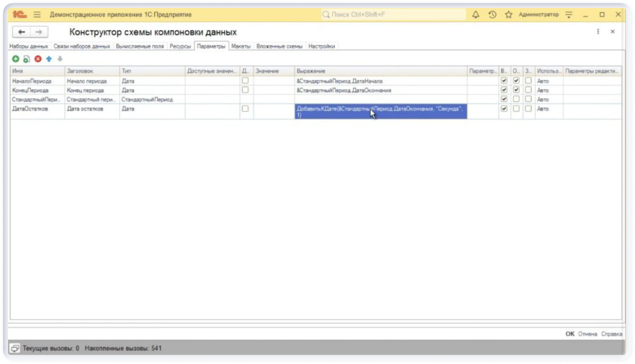Switch to the Ресурсы tab
The height and width of the screenshot is (364, 635).
(x=180, y=46)
